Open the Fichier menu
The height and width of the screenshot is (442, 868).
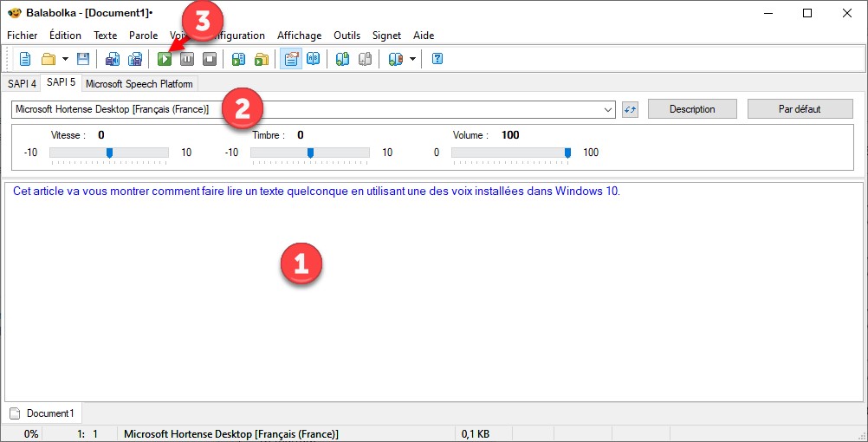[23, 36]
